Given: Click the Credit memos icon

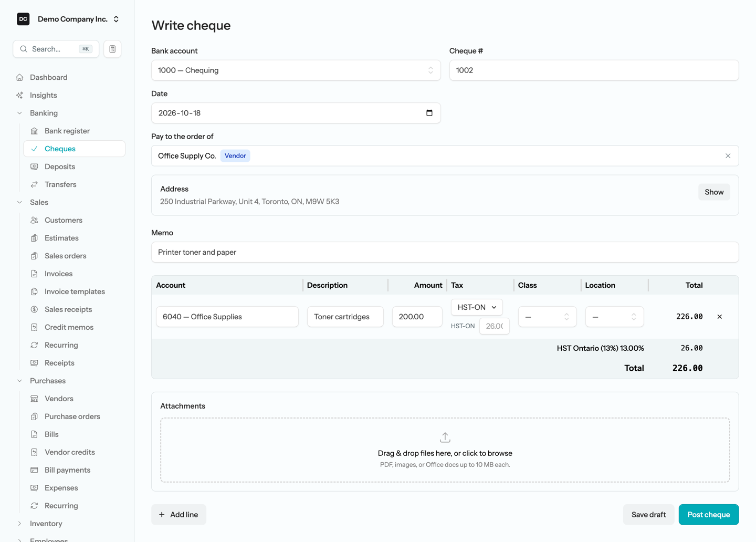Looking at the screenshot, I should (x=34, y=327).
